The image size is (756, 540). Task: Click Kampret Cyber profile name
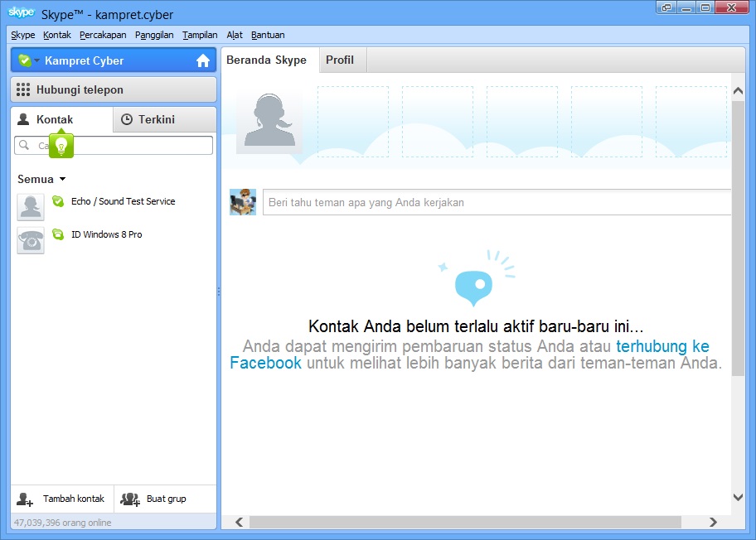[x=85, y=60]
